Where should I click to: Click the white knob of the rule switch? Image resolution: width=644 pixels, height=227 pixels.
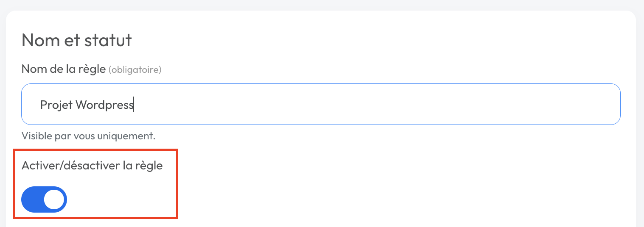(54, 199)
